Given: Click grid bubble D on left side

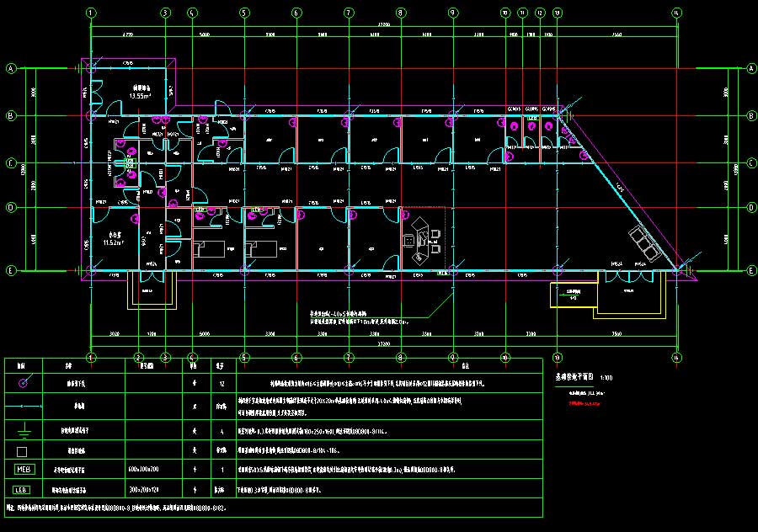Looking at the screenshot, I should tap(12, 206).
